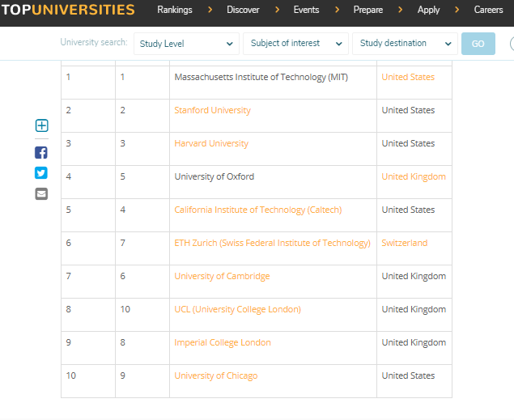Viewport: 514px width, 420px height.
Task: Expand Subject of interest dropdown
Action: [295, 44]
